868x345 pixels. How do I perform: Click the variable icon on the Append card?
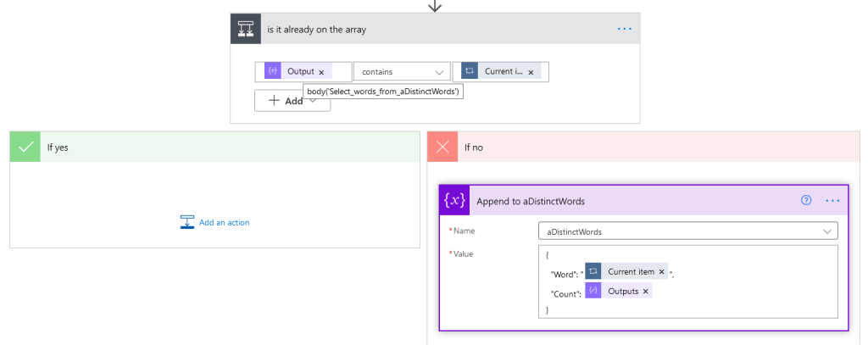(455, 201)
